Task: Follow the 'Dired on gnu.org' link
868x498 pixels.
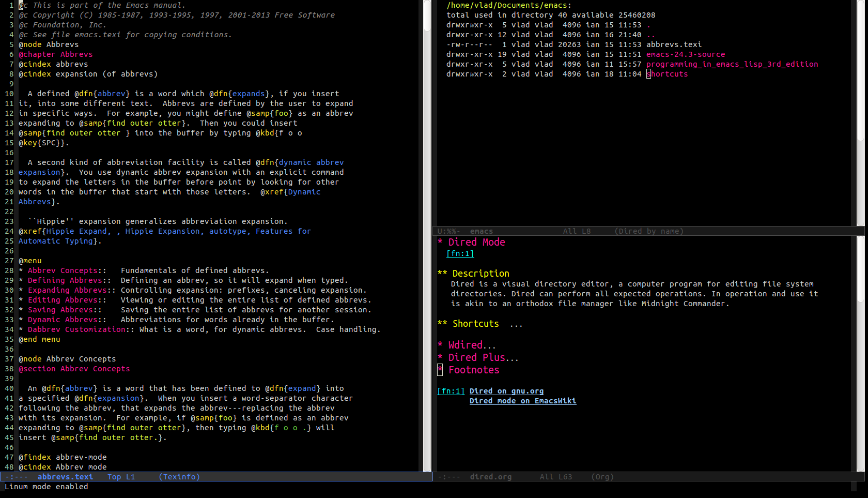Action: coord(506,391)
